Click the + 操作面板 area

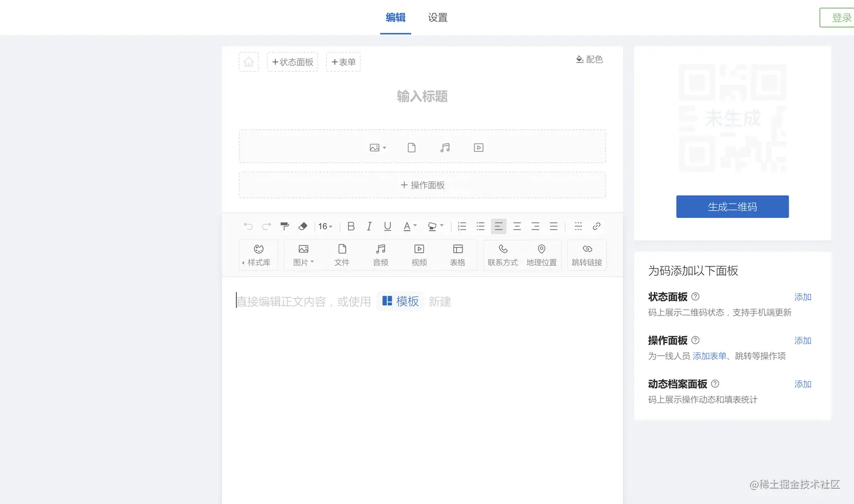point(422,185)
